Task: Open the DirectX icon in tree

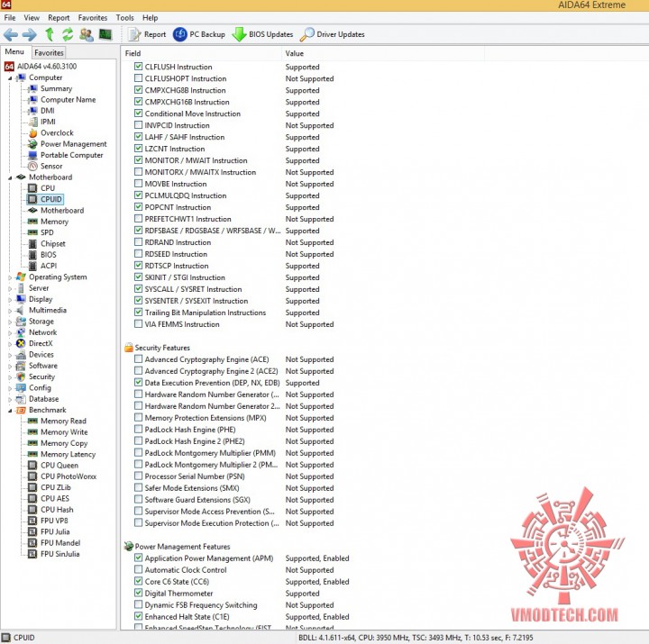Action: [21, 343]
